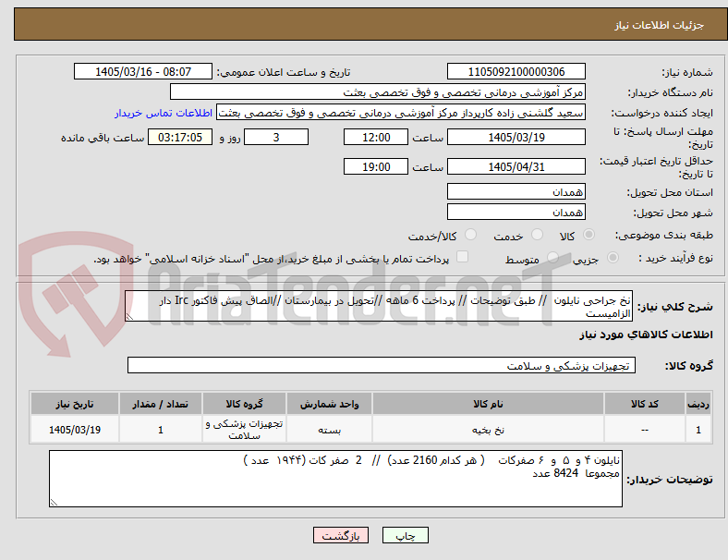Click the announcement date field 1405/03/16 - 08:07
This screenshot has width=728, height=560.
[x=143, y=71]
